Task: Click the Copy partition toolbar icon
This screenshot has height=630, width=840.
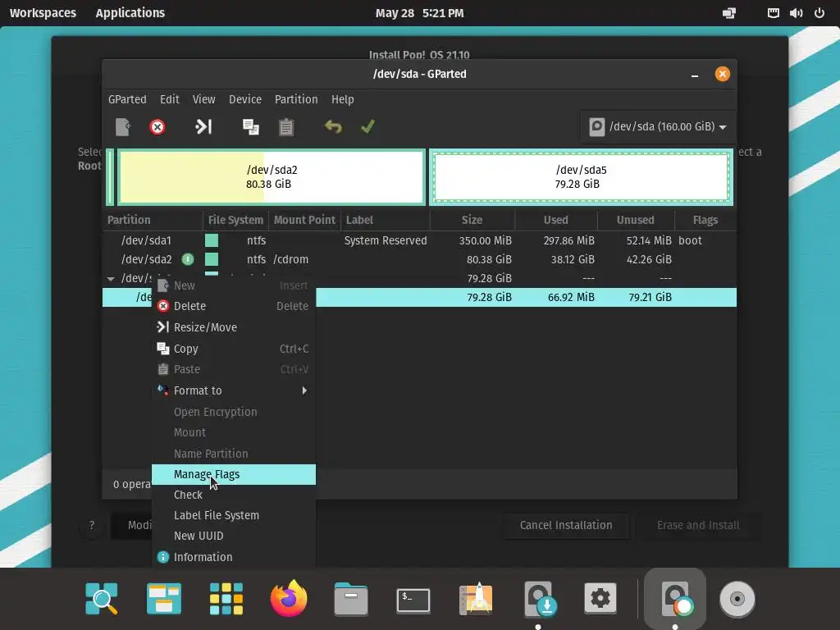Action: tap(251, 127)
